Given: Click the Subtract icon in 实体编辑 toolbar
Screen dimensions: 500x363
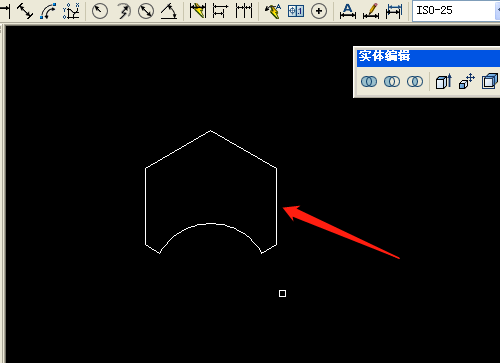Looking at the screenshot, I should tap(392, 81).
